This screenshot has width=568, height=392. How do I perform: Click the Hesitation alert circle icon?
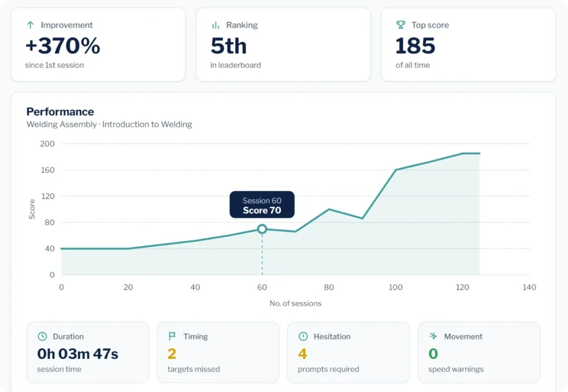[x=303, y=336]
